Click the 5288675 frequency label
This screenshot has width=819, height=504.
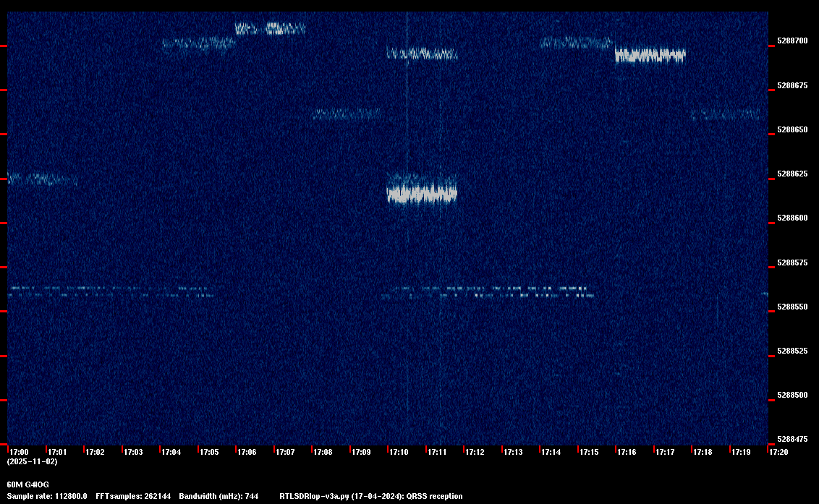[x=792, y=85]
